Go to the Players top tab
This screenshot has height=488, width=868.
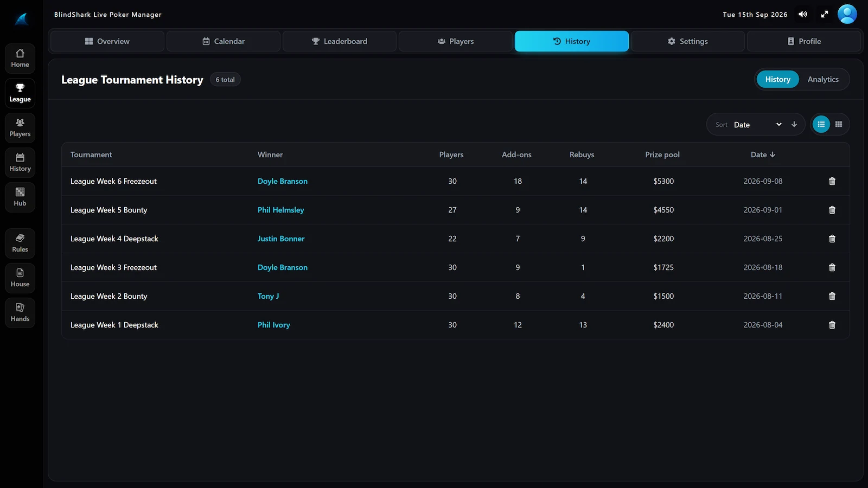[x=456, y=41]
